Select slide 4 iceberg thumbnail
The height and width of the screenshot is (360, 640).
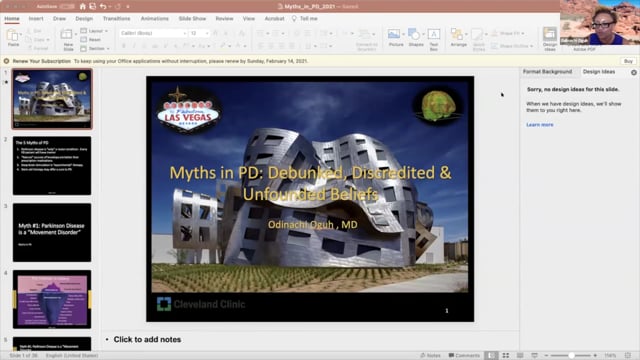[52, 299]
